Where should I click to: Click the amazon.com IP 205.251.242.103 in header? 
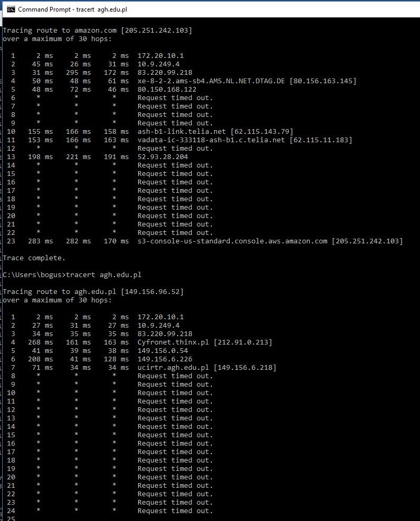[157, 30]
